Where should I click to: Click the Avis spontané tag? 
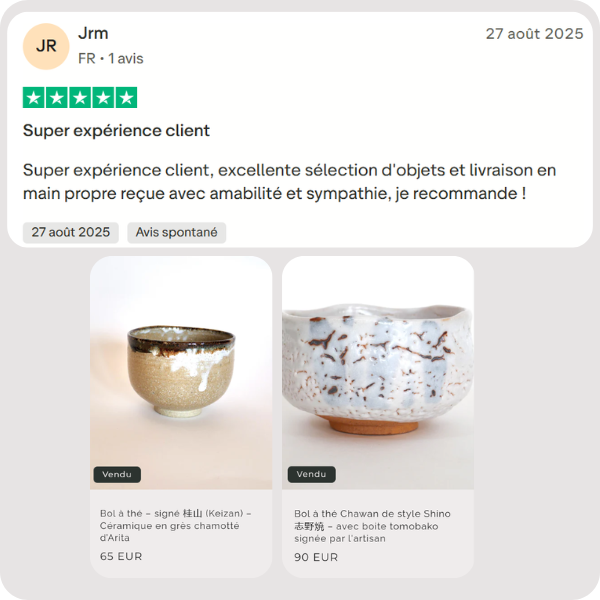(176, 232)
